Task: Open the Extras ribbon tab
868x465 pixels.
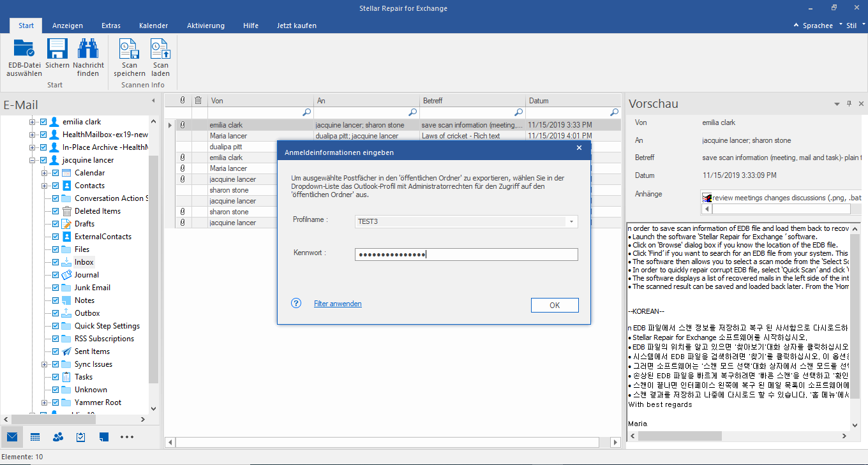Action: (x=111, y=26)
